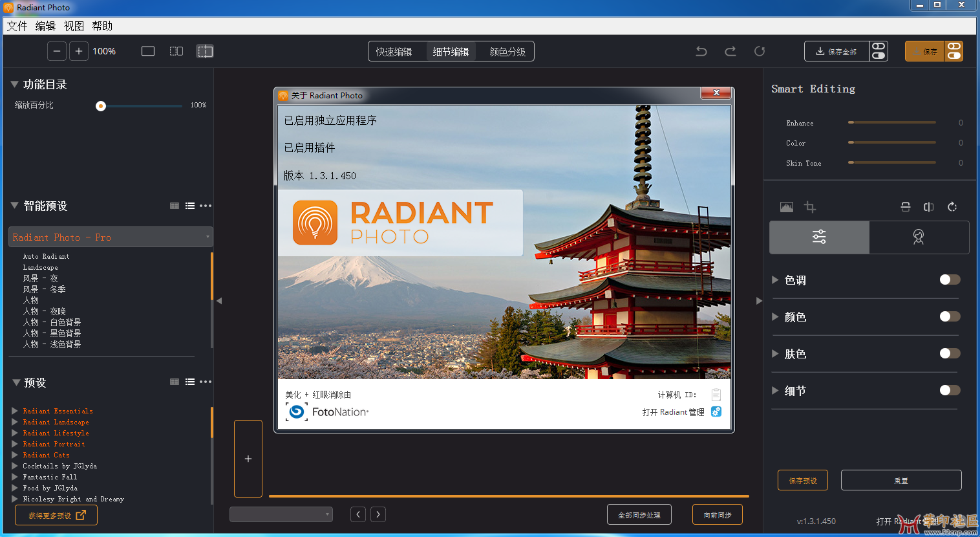Enable the 肤色 skin tone toggle
The height and width of the screenshot is (537, 980).
click(950, 353)
